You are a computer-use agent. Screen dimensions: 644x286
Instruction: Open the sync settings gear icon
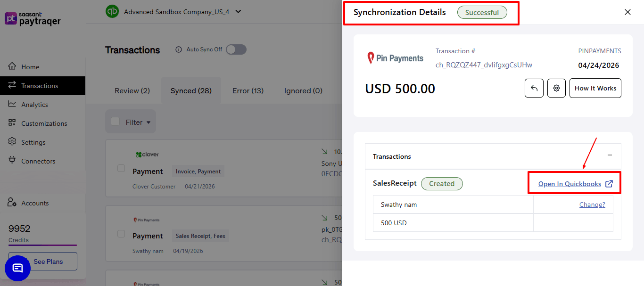click(556, 88)
